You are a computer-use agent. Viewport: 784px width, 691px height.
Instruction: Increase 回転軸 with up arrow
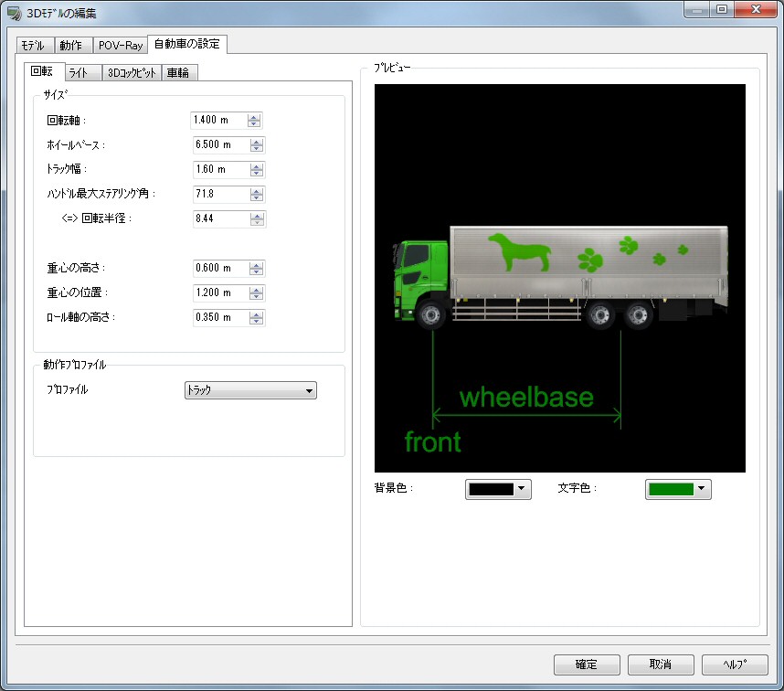click(x=254, y=117)
